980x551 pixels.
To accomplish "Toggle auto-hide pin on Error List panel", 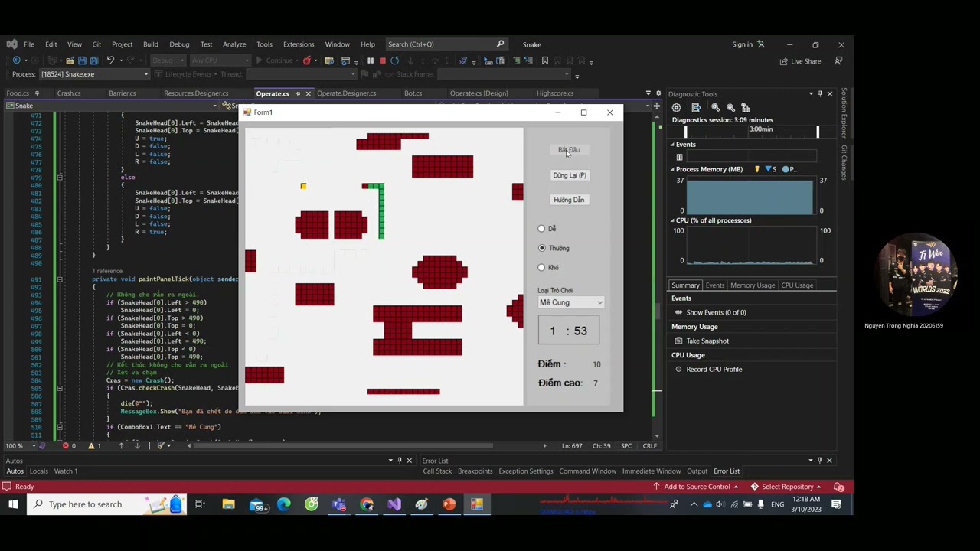I will coord(820,461).
